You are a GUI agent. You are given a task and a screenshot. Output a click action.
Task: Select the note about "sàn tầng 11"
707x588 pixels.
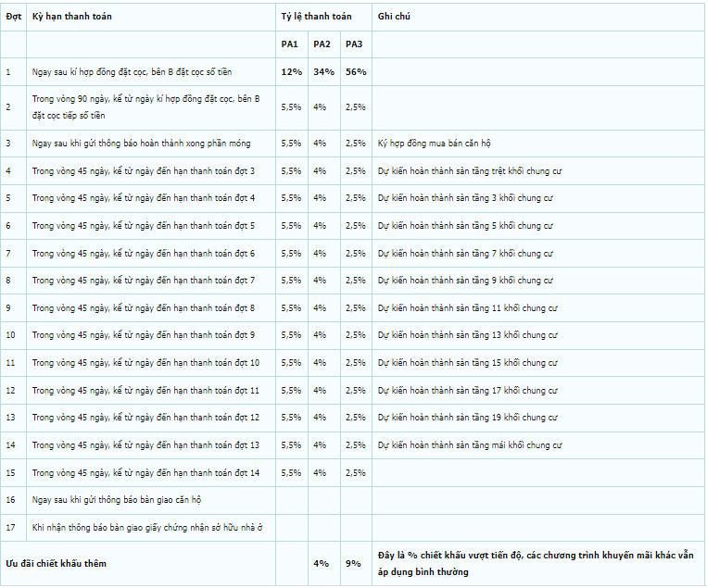[x=468, y=308]
